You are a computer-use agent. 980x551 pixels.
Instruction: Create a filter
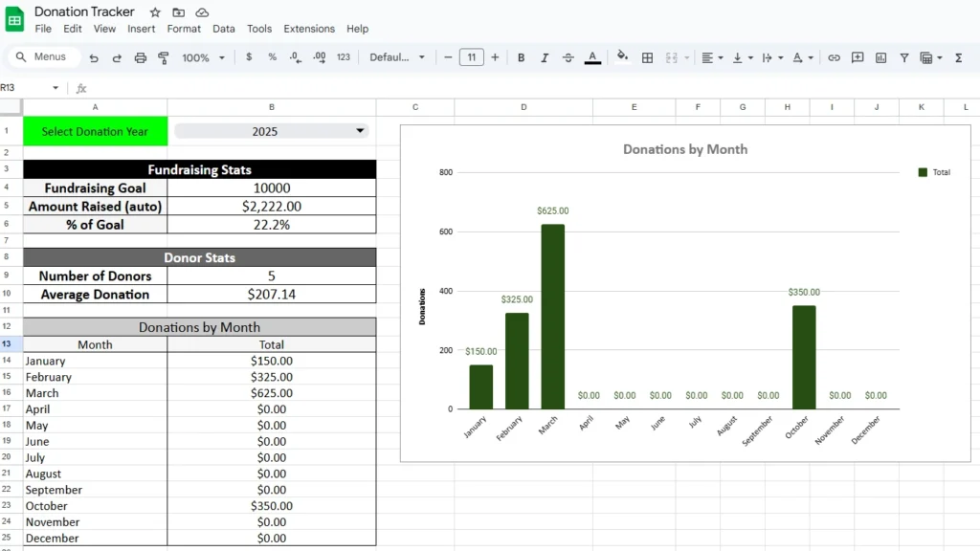904,57
